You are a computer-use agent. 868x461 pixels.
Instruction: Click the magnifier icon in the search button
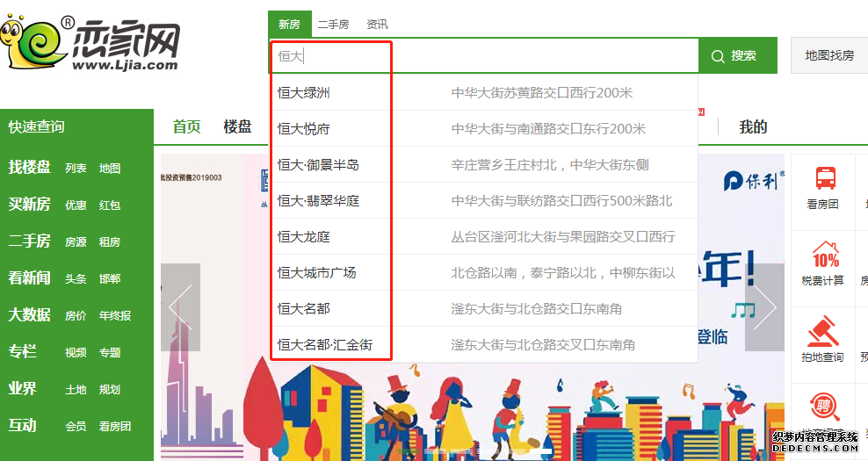pos(718,56)
